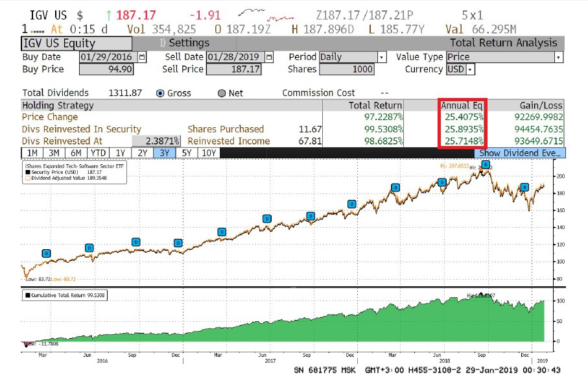Click the green up-arrow price indicator

coord(109,16)
